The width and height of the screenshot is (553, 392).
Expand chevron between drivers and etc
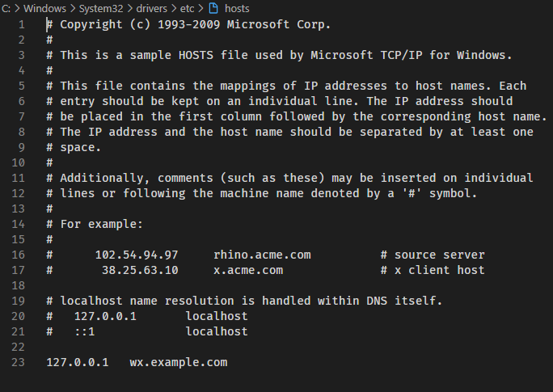tap(174, 8)
